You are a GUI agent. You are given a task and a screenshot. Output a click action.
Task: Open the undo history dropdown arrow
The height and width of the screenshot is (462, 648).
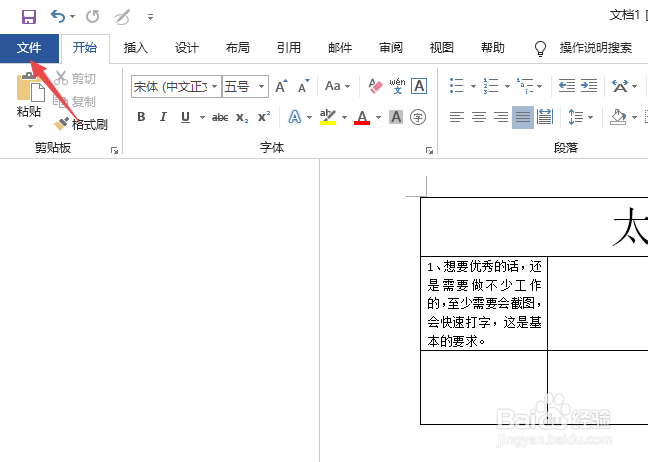pyautogui.click(x=73, y=17)
